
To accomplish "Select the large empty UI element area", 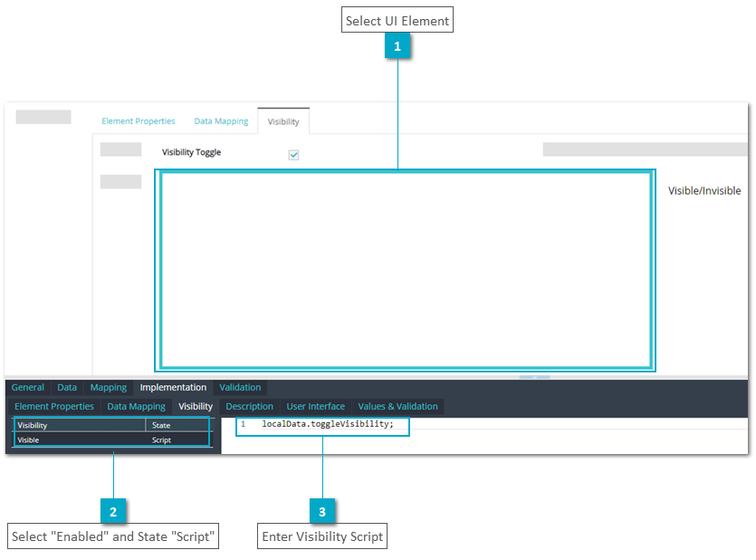I will click(x=406, y=271).
